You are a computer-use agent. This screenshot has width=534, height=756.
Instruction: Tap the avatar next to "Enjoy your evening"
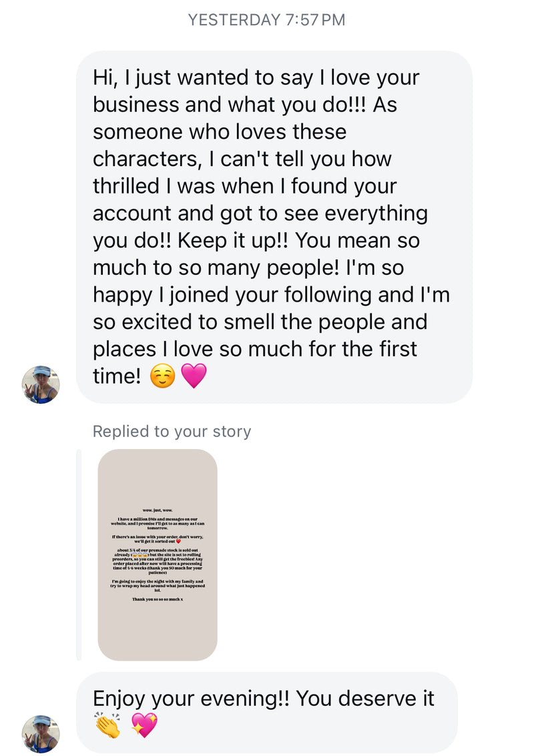[x=41, y=734]
